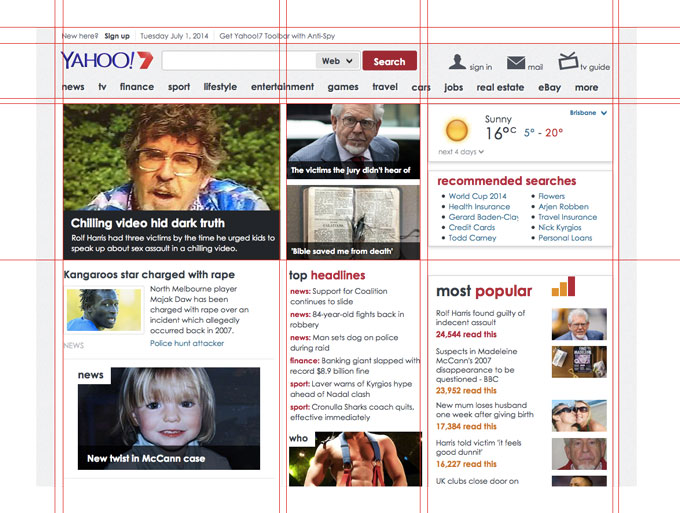The image size is (680, 513).
Task: Open Rolf Harris found guilty popular story
Action: 480,317
